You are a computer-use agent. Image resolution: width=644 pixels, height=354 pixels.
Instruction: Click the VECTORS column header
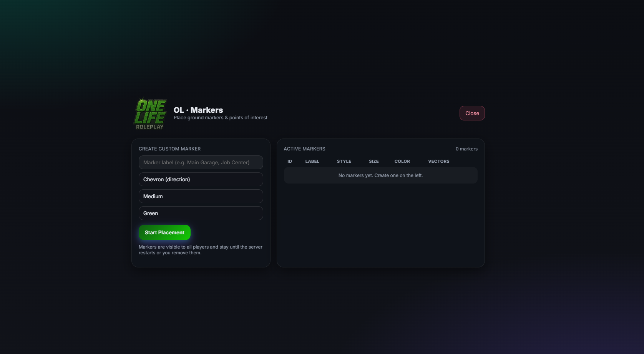[438, 161]
